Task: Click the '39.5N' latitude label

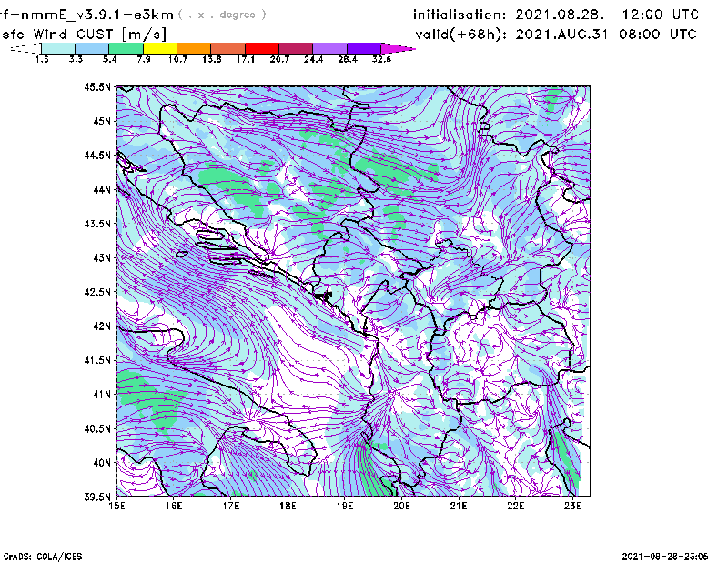Action: tap(97, 497)
